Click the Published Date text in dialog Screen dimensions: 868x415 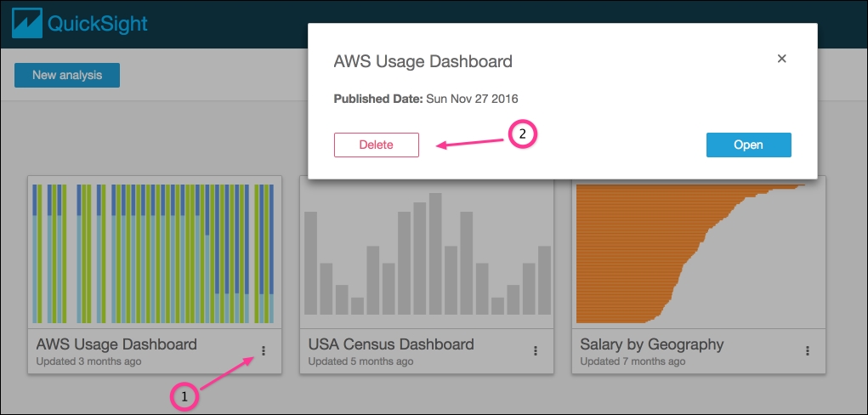(x=426, y=99)
